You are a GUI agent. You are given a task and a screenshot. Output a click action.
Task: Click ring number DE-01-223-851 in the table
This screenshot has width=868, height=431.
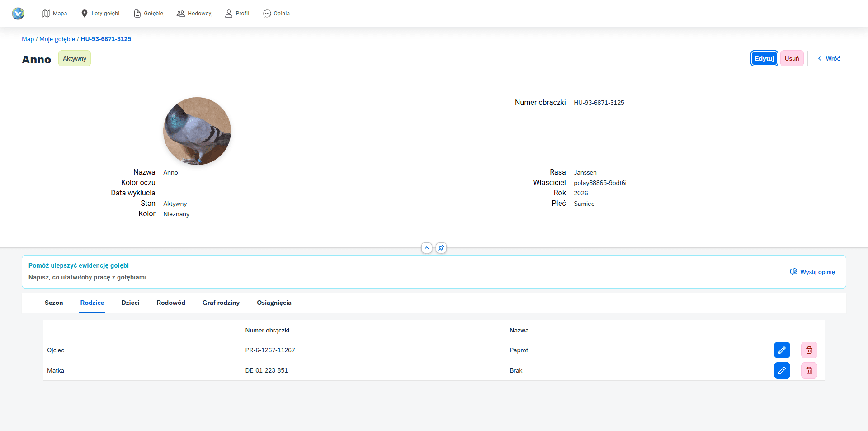click(x=266, y=370)
